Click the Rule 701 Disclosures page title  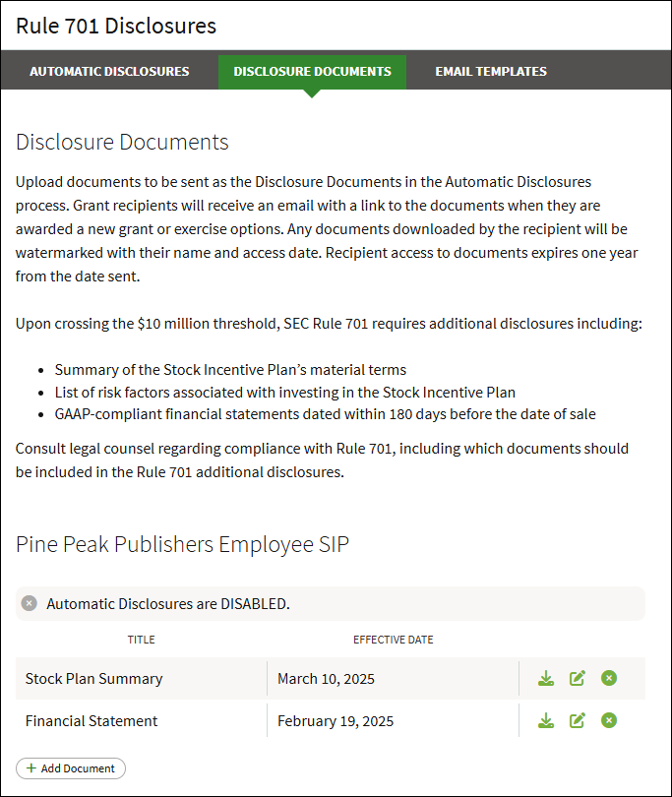[116, 26]
